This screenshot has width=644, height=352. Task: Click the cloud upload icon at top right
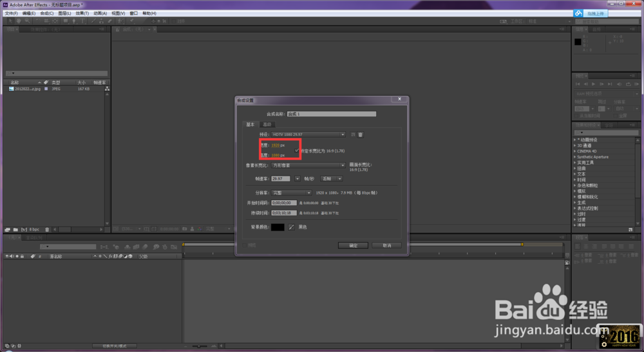578,14
